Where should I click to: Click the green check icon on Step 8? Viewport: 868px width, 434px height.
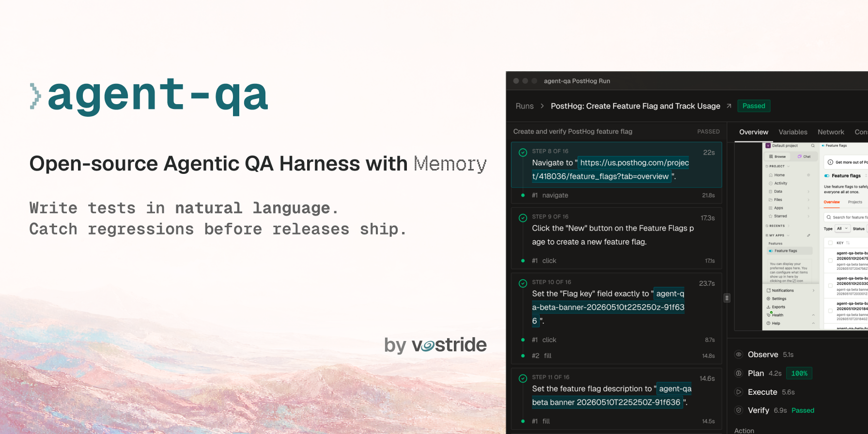tap(523, 153)
